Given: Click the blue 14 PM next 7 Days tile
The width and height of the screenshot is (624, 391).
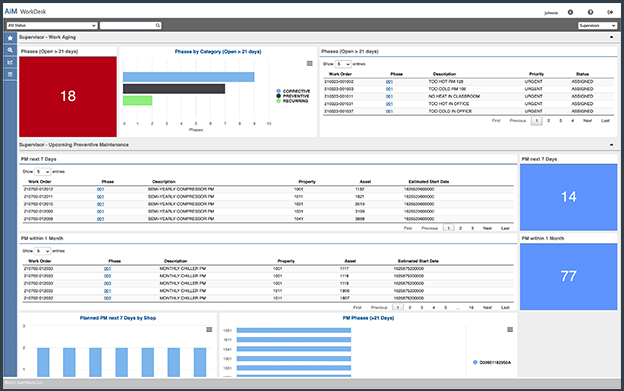Looking at the screenshot, I should [x=568, y=197].
